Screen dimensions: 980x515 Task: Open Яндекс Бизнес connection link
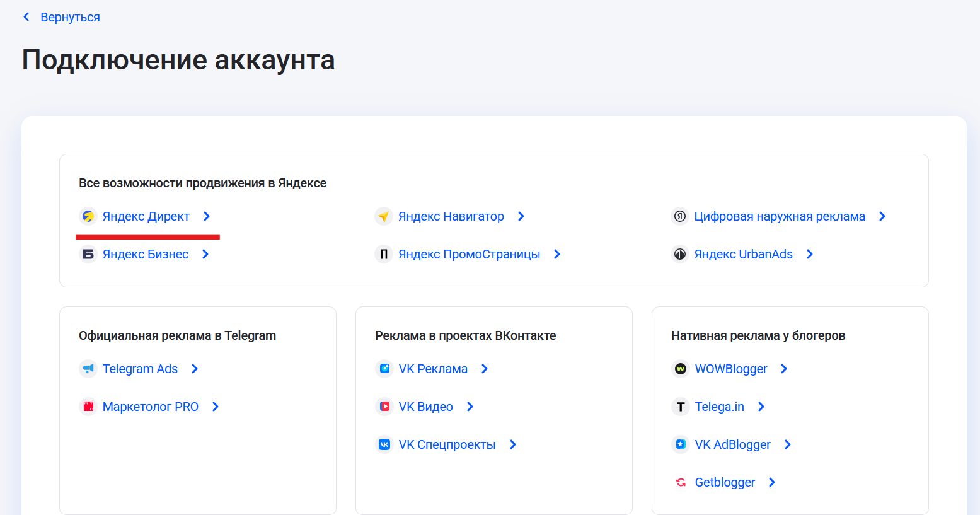click(146, 254)
